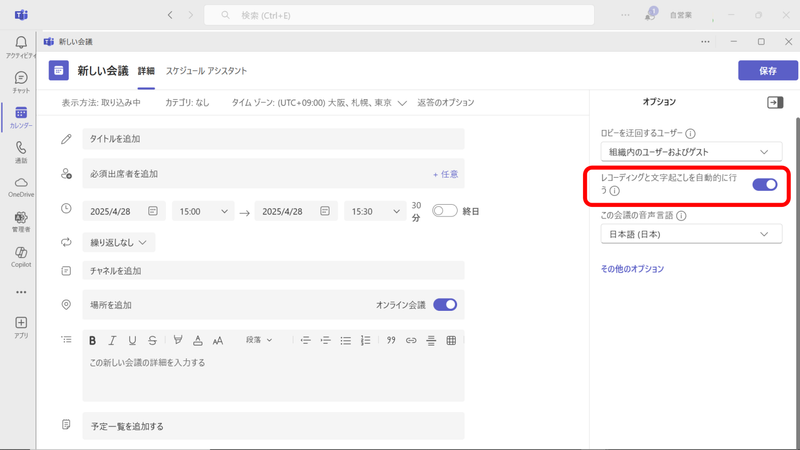Insert a table
Image resolution: width=800 pixels, height=450 pixels.
point(451,340)
